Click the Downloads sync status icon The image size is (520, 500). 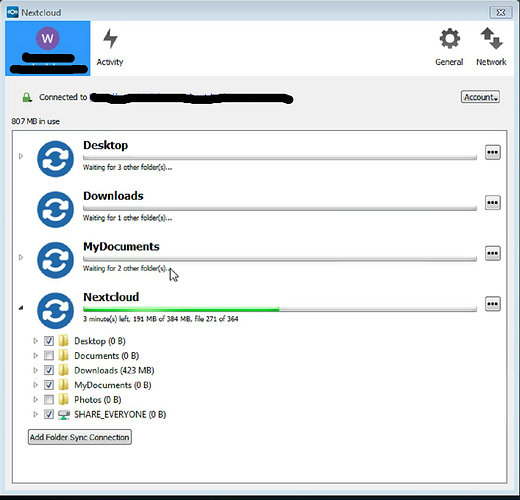(x=55, y=209)
